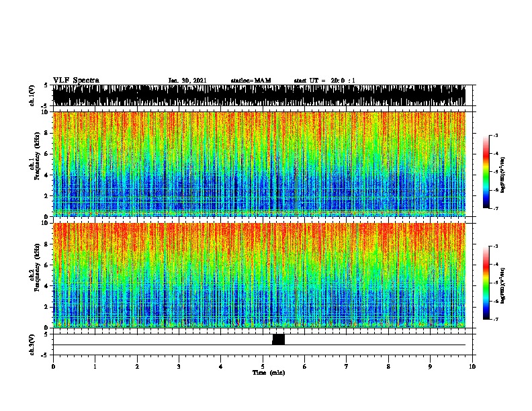Click the "Time (min)" axis label
The height and width of the screenshot is (411, 532).
[269, 373]
